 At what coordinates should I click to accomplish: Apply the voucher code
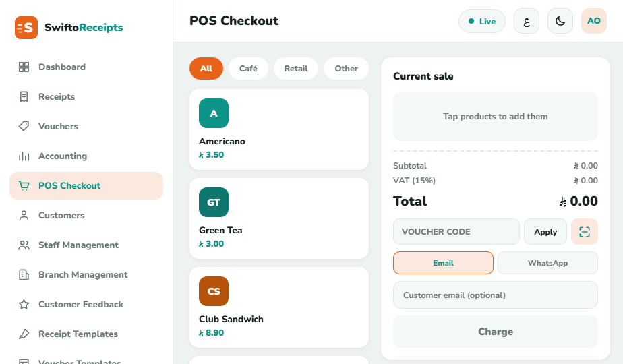[x=545, y=232]
